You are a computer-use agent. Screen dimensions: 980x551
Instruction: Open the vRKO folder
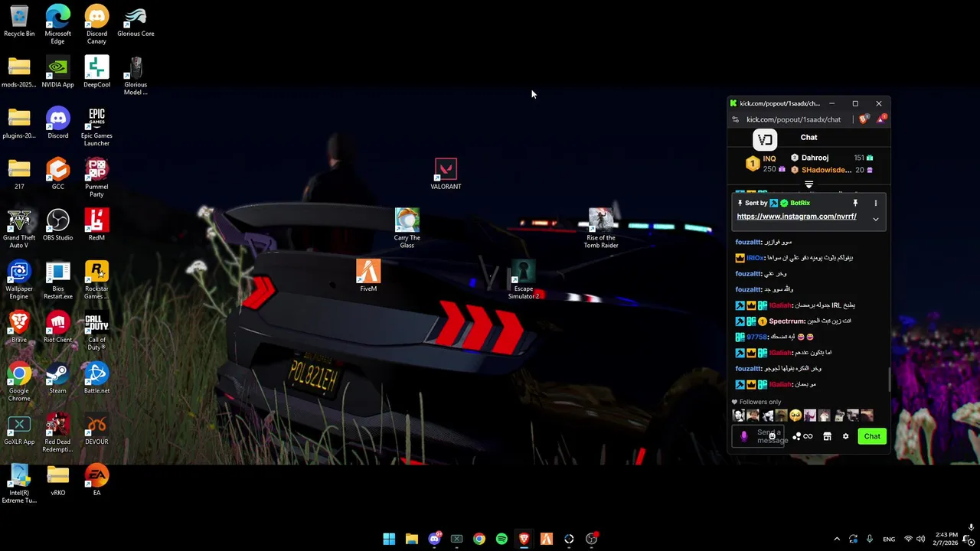click(x=57, y=480)
